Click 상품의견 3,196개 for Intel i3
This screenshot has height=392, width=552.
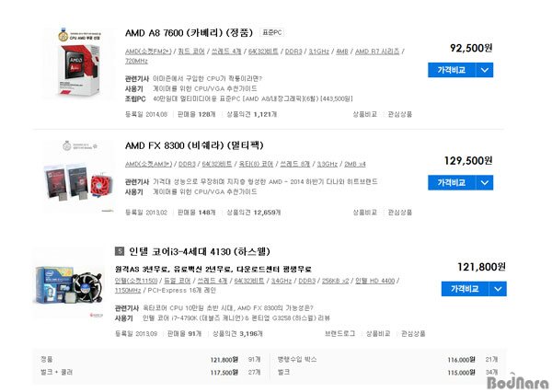coord(237,333)
